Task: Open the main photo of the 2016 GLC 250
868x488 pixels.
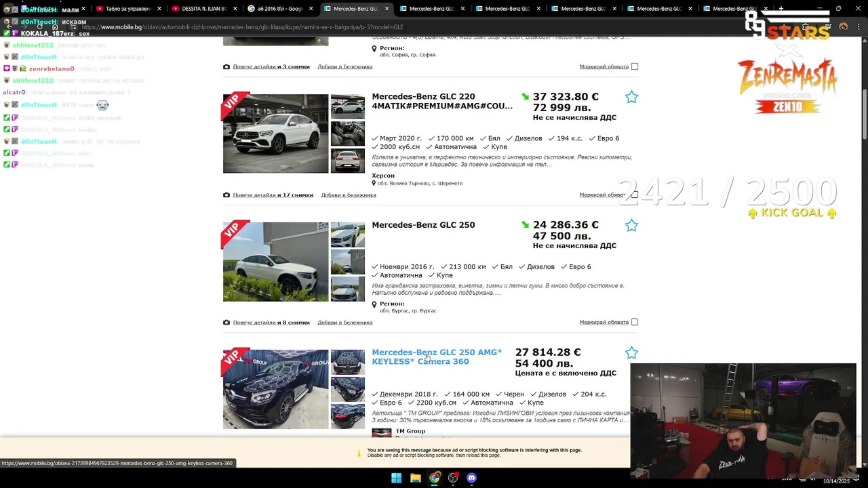Action: tap(275, 262)
